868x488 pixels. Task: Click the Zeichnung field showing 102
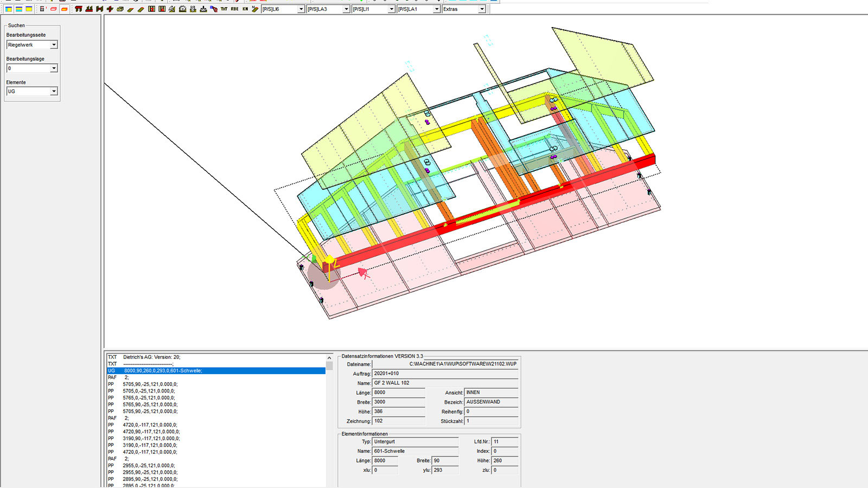click(x=399, y=421)
